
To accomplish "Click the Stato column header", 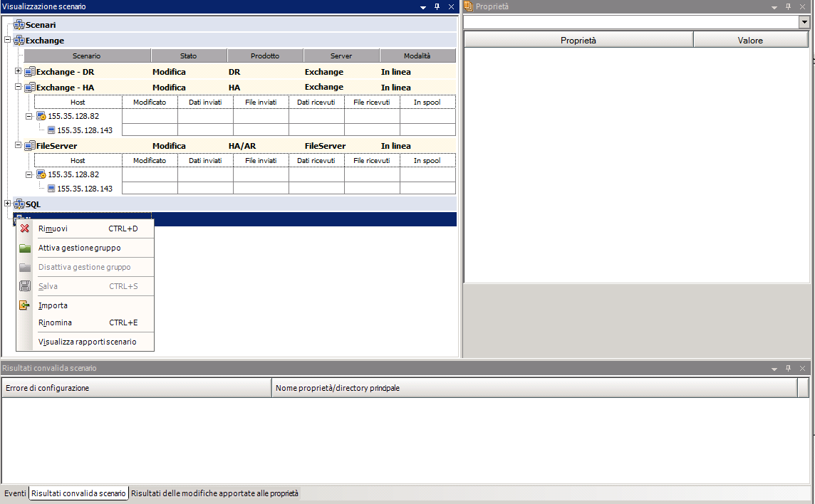I will coord(189,56).
